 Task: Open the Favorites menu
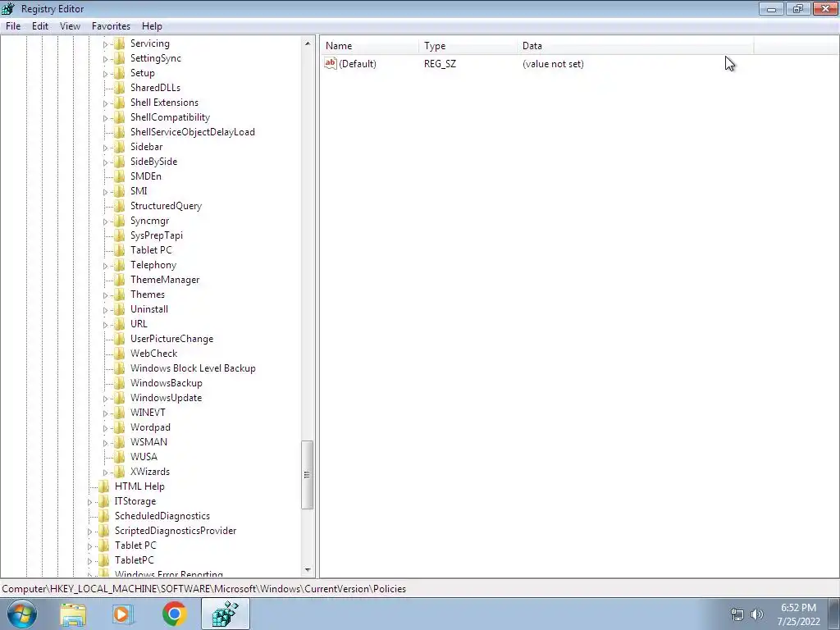[111, 25]
